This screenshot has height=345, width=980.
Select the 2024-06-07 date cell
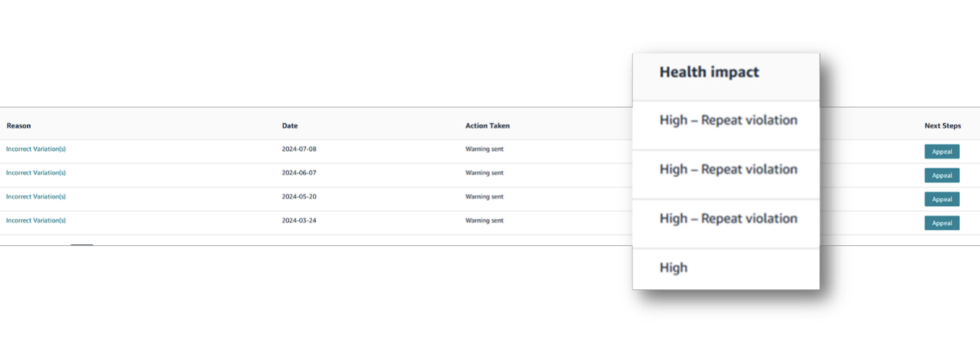coord(299,173)
